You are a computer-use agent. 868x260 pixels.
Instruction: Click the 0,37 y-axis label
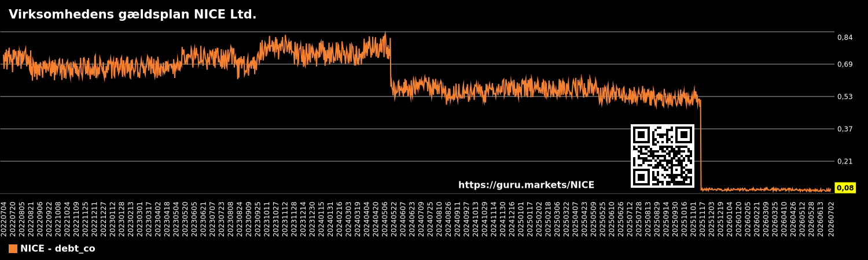845,129
